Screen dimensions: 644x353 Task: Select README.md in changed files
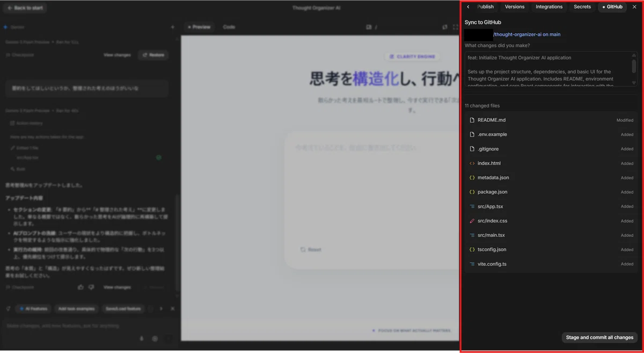pyautogui.click(x=551, y=120)
